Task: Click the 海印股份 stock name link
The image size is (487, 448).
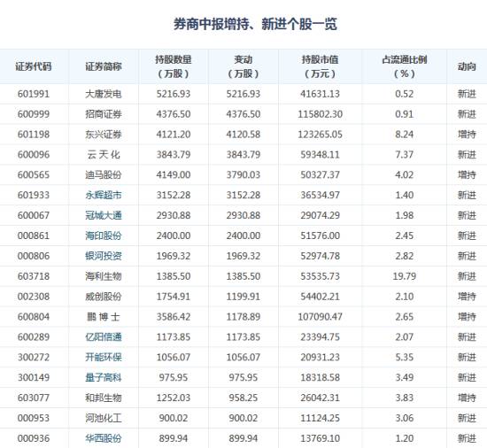Action: point(104,236)
